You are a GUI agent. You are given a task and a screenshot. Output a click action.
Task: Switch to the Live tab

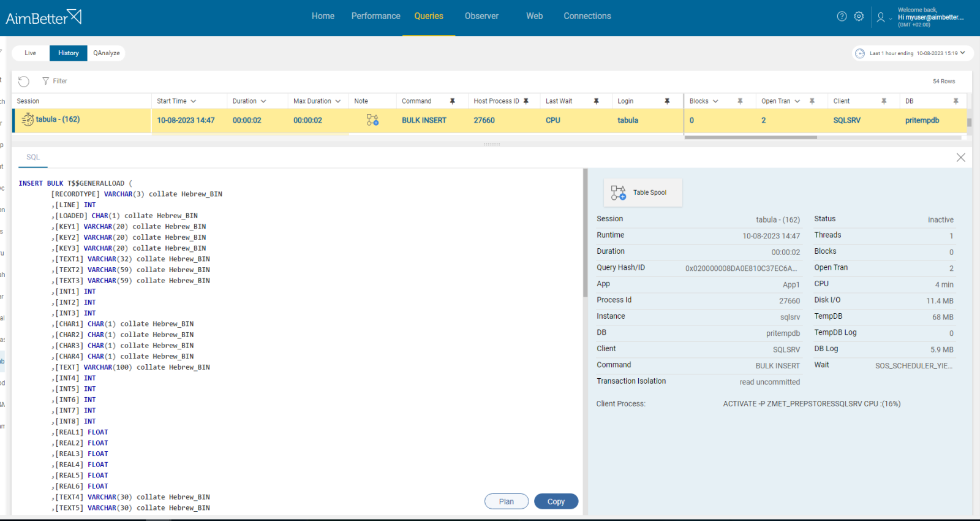31,53
